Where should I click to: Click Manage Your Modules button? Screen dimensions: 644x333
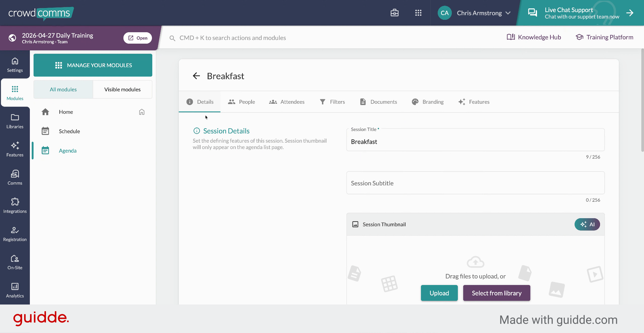tap(93, 65)
